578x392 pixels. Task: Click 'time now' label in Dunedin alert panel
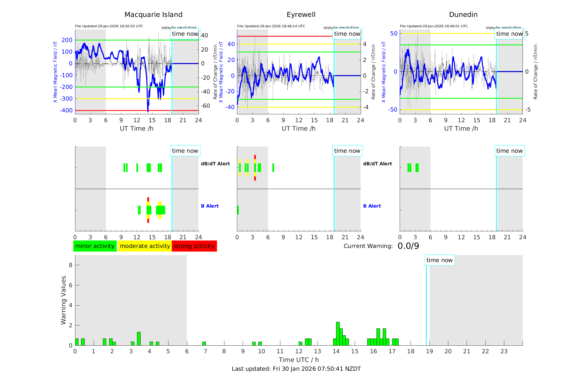pos(509,151)
